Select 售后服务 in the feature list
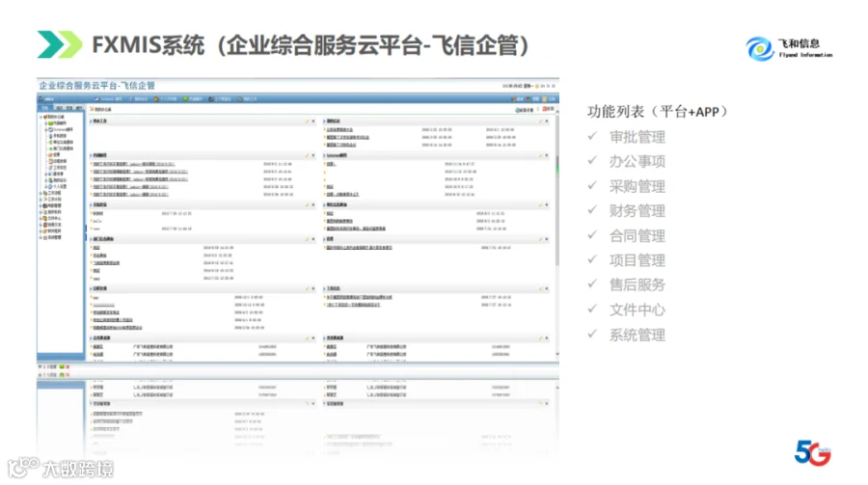This screenshot has width=868, height=485. coord(637,284)
